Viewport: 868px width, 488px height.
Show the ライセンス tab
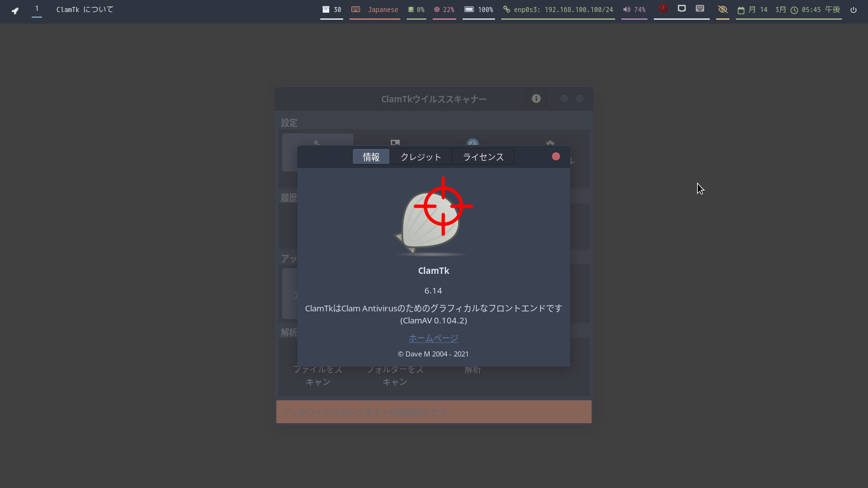483,157
